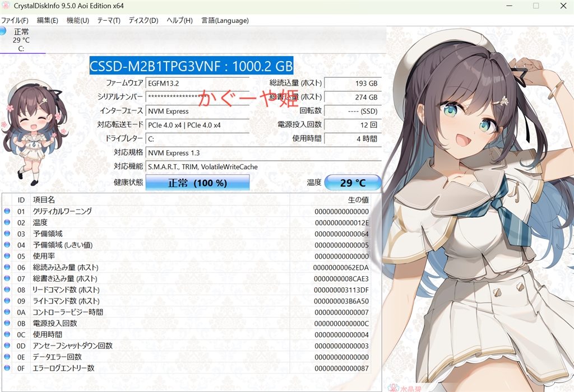574x392 pixels.
Task: Click raw value 0000000008CAE3
Action: coord(341,279)
